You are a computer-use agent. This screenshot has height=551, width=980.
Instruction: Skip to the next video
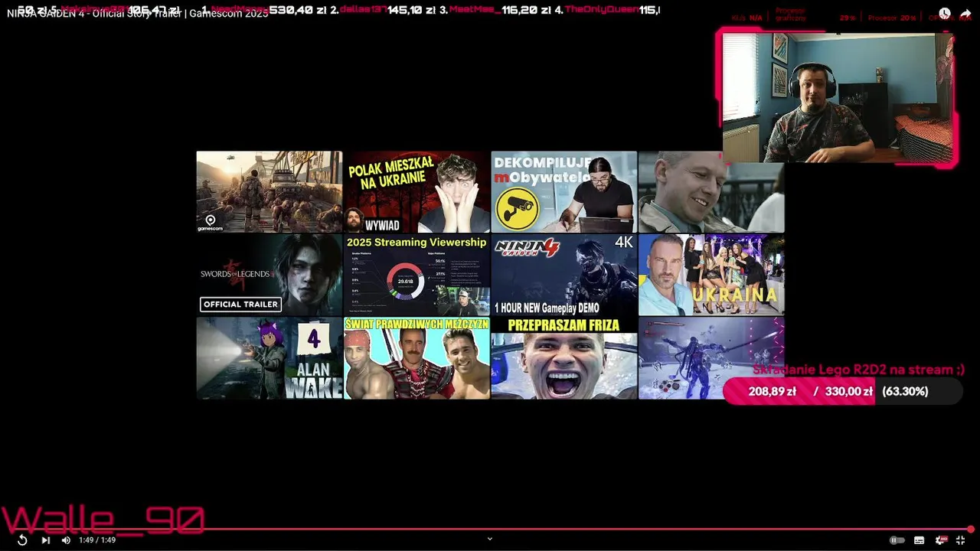pyautogui.click(x=45, y=540)
